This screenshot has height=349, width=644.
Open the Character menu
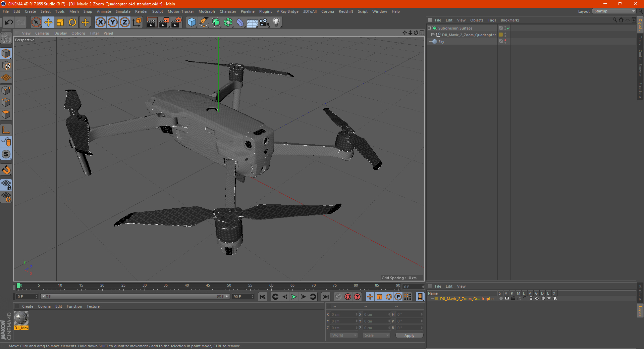(x=228, y=11)
